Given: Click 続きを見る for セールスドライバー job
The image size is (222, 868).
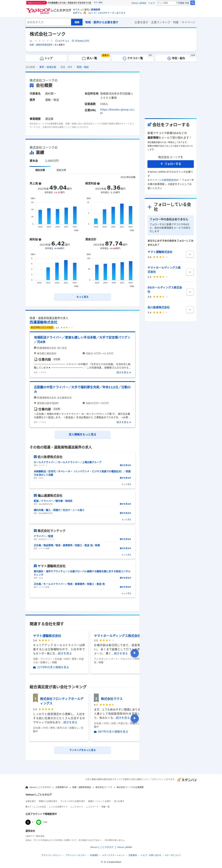Looking at the screenshot, I should pyautogui.click(x=126, y=465).
